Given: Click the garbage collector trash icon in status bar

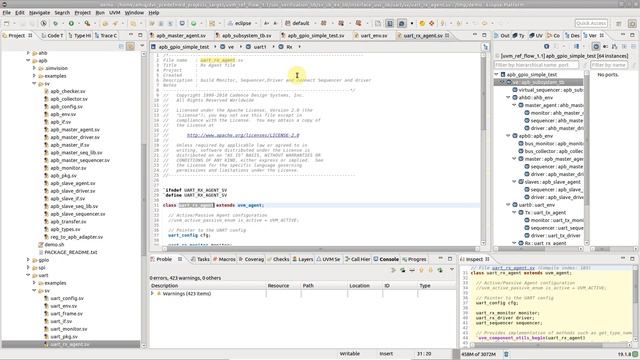Looking at the screenshot, I should coord(506,354).
